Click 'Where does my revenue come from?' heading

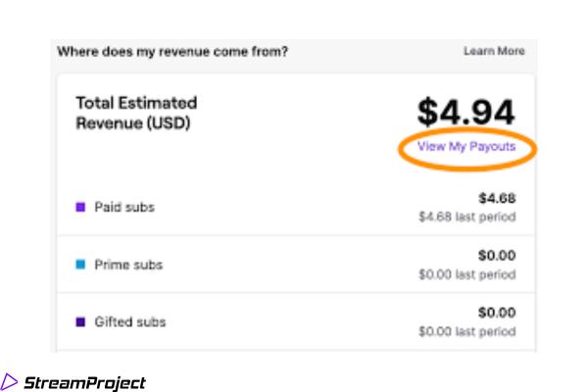(x=171, y=51)
